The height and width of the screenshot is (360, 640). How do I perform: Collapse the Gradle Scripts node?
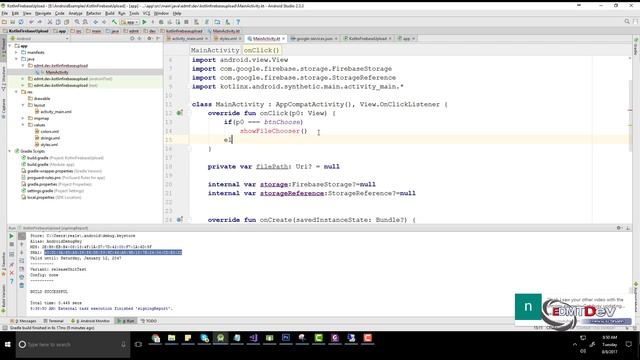pos(10,151)
